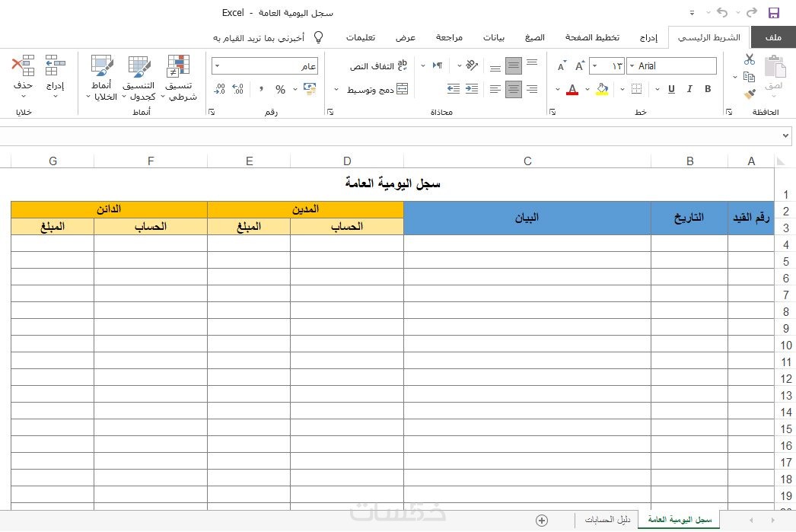Open the number format (عام) dropdown
The height and width of the screenshot is (532, 796).
point(218,66)
